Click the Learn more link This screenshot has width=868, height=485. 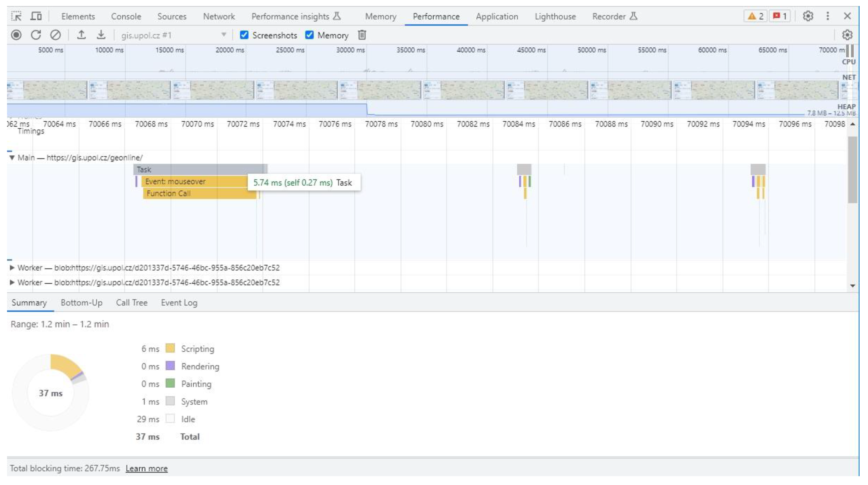tap(146, 469)
